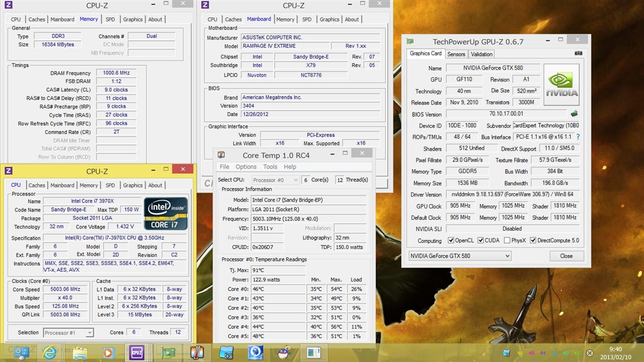This screenshot has height=362, width=644.
Task: Click the CPUID value '0x206D7'
Action: 267,247
